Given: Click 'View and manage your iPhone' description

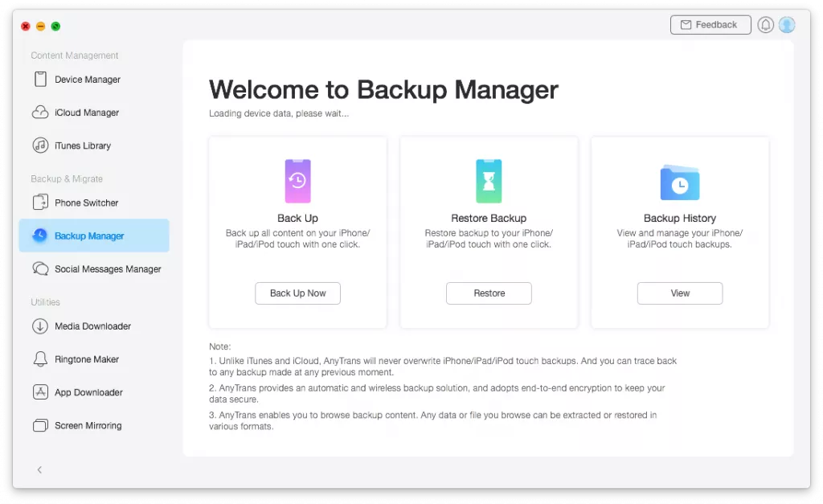Looking at the screenshot, I should [680, 239].
